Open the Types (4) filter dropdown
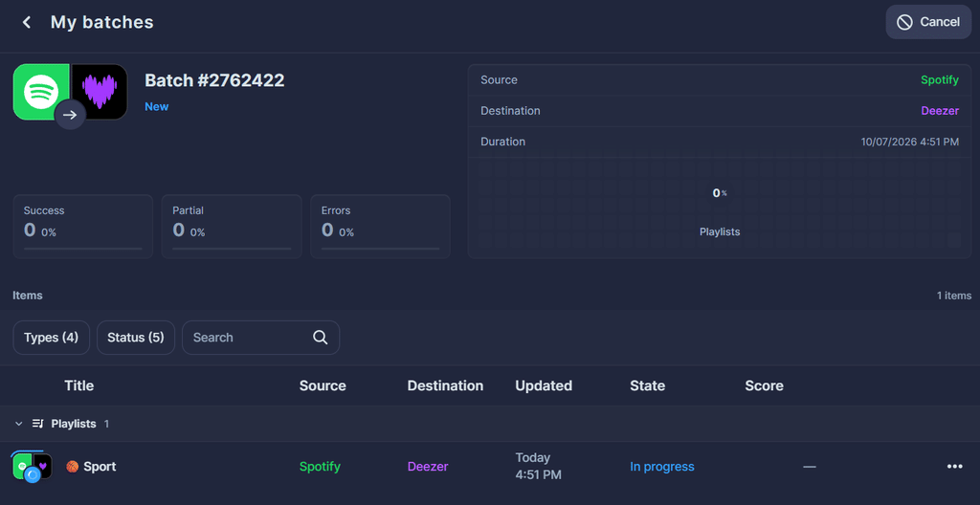The width and height of the screenshot is (980, 505). 52,338
